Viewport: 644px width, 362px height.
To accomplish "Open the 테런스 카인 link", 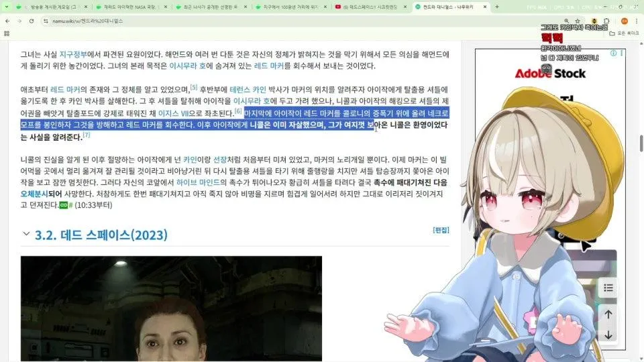I will click(x=248, y=89).
